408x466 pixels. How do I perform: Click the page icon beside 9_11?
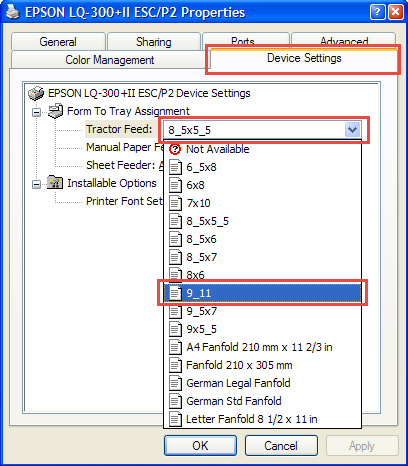coord(175,293)
